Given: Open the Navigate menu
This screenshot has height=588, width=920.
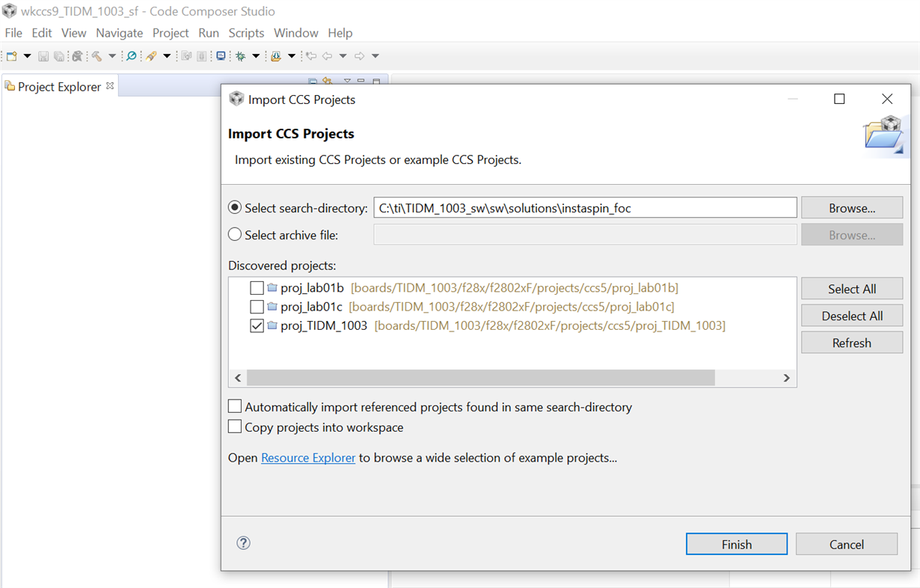Looking at the screenshot, I should tap(119, 33).
